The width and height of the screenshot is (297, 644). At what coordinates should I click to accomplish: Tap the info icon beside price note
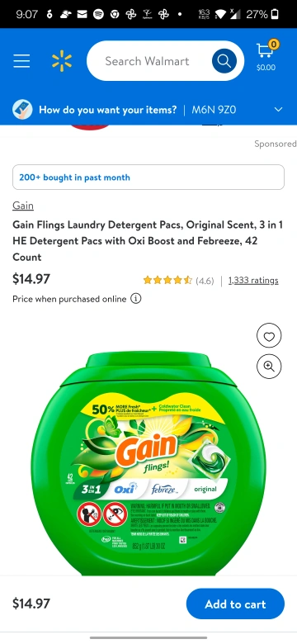click(136, 299)
